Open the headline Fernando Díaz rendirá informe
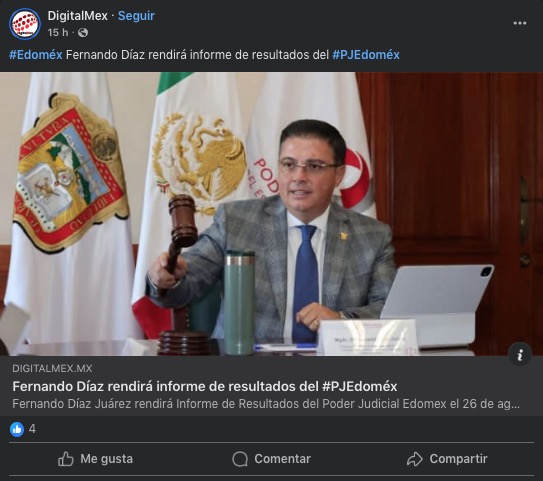 pyautogui.click(x=205, y=386)
